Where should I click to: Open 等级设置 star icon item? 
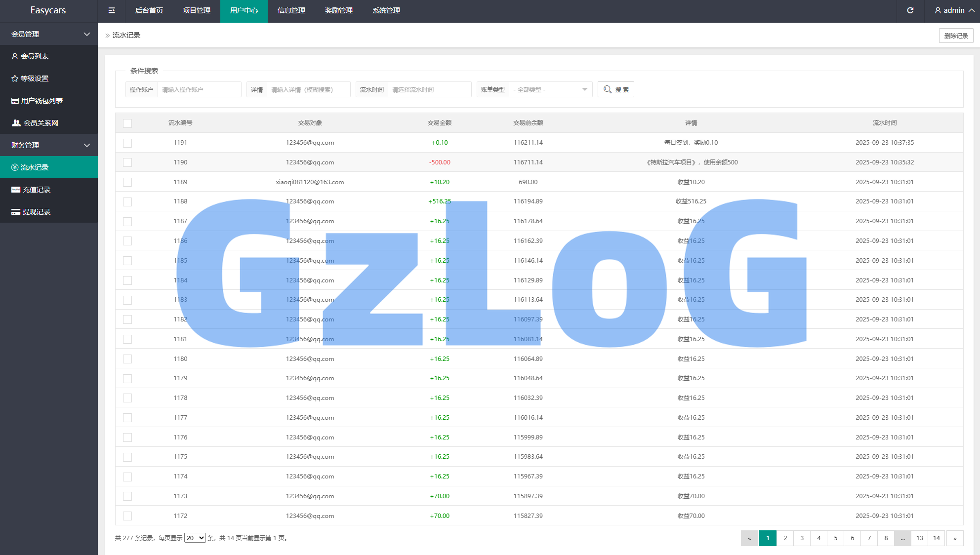click(x=15, y=79)
